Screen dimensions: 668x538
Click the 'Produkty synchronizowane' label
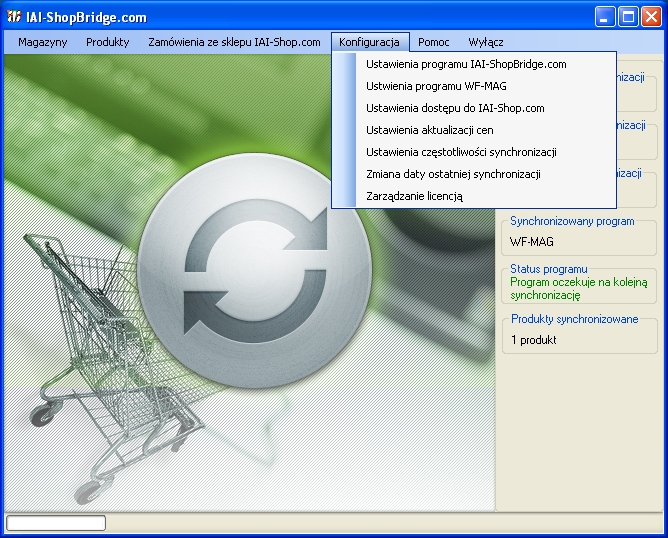(x=575, y=319)
